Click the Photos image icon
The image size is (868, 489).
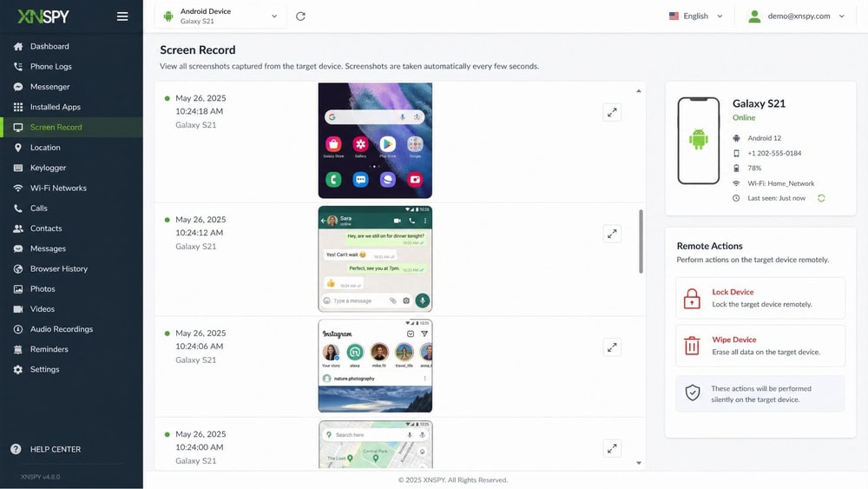[18, 289]
